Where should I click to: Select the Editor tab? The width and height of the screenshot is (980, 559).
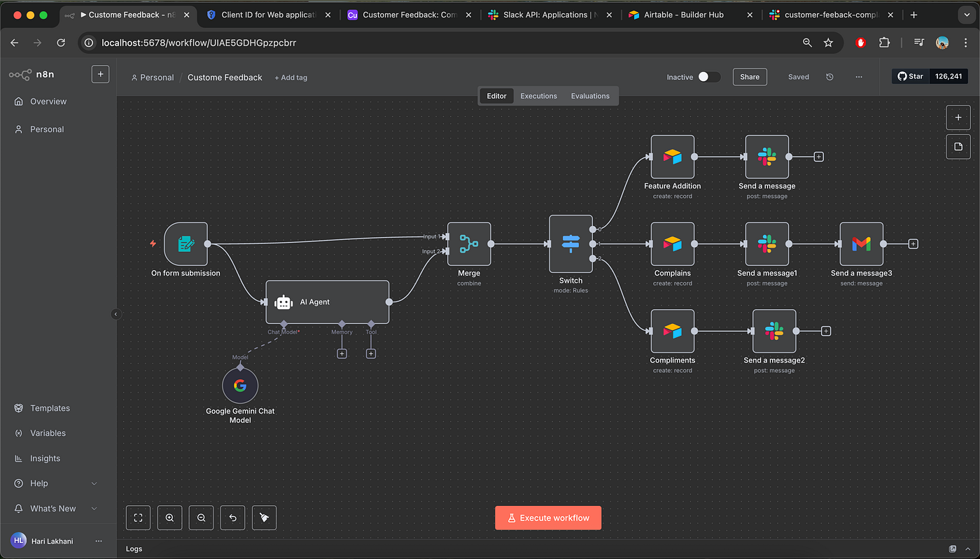click(x=496, y=96)
